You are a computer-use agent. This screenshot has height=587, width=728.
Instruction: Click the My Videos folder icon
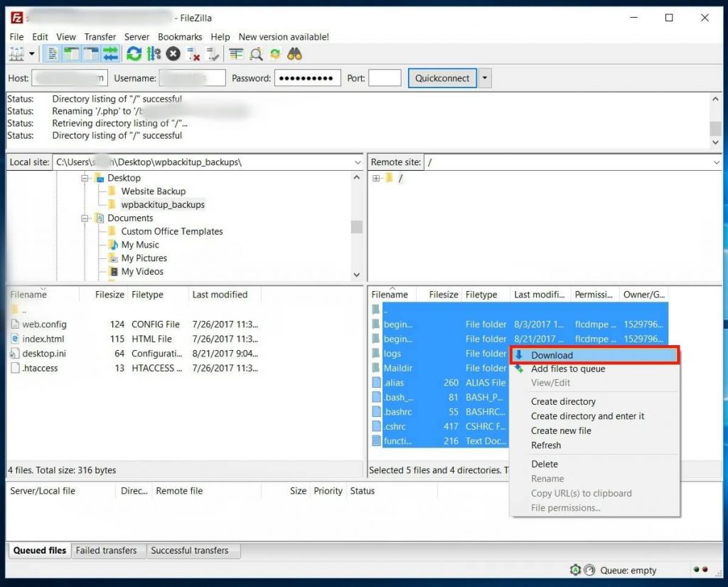(113, 271)
